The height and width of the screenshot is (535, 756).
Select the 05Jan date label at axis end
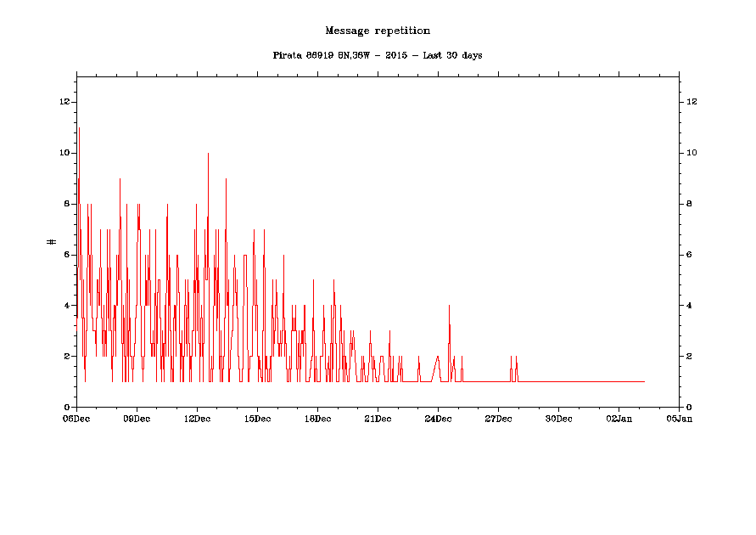pyautogui.click(x=679, y=419)
